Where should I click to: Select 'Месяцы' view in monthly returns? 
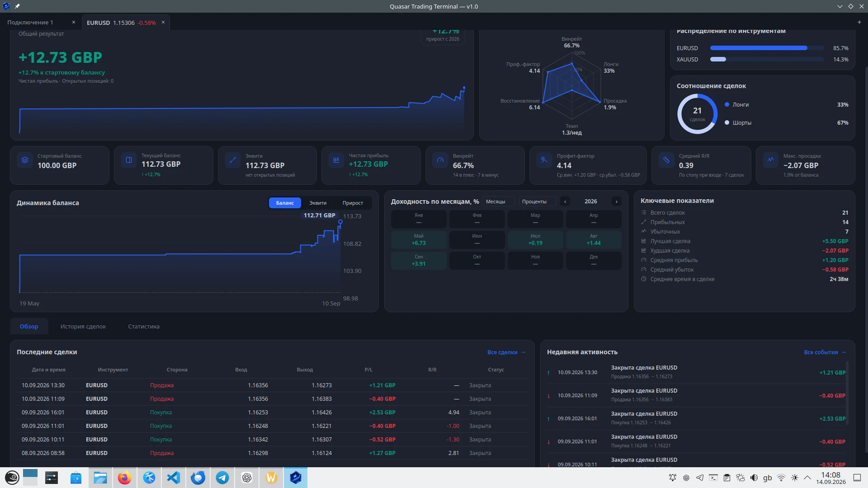point(499,202)
